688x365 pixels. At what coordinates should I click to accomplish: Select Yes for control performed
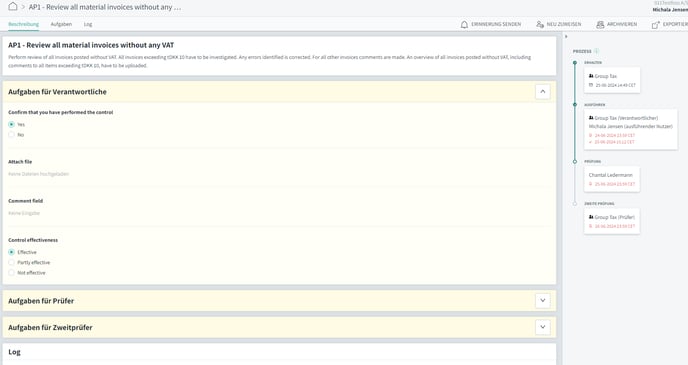coord(11,125)
